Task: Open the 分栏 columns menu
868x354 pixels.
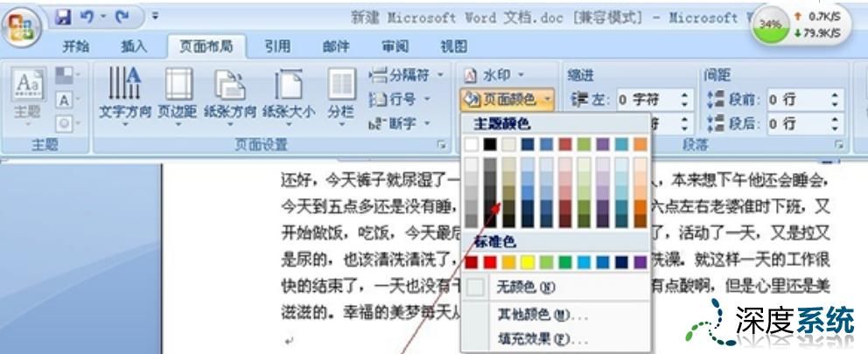Action: pyautogui.click(x=341, y=98)
